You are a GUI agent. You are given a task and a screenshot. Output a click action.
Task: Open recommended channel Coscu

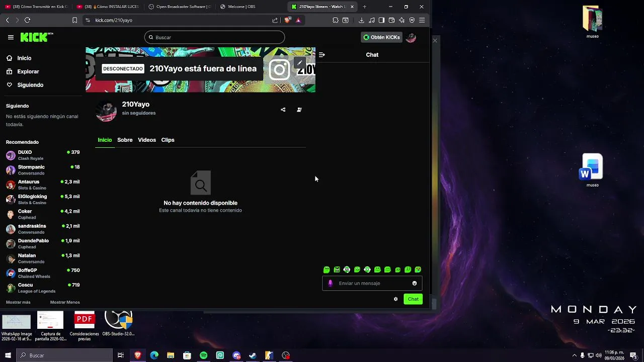pos(43,288)
